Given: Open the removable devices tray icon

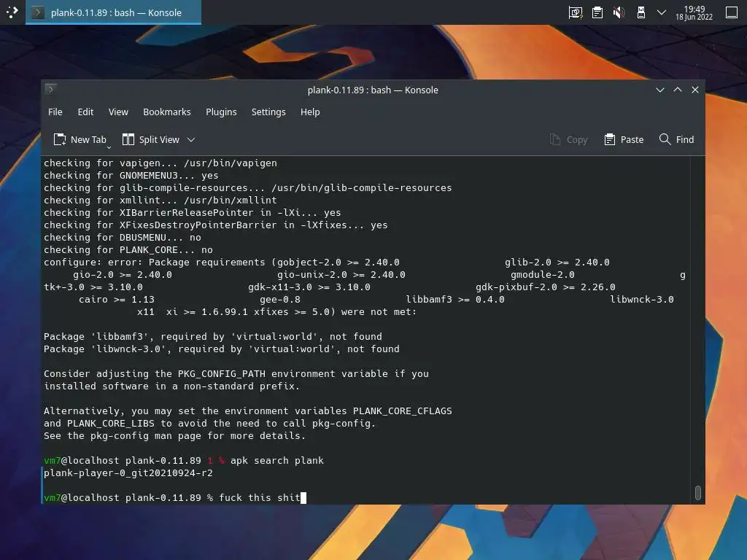Looking at the screenshot, I should 641,12.
